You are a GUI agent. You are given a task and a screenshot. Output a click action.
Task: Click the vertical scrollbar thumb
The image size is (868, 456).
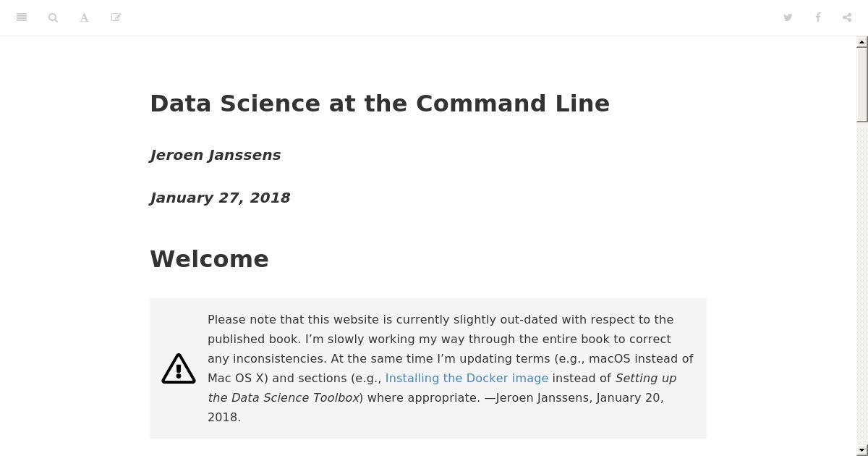(x=862, y=85)
